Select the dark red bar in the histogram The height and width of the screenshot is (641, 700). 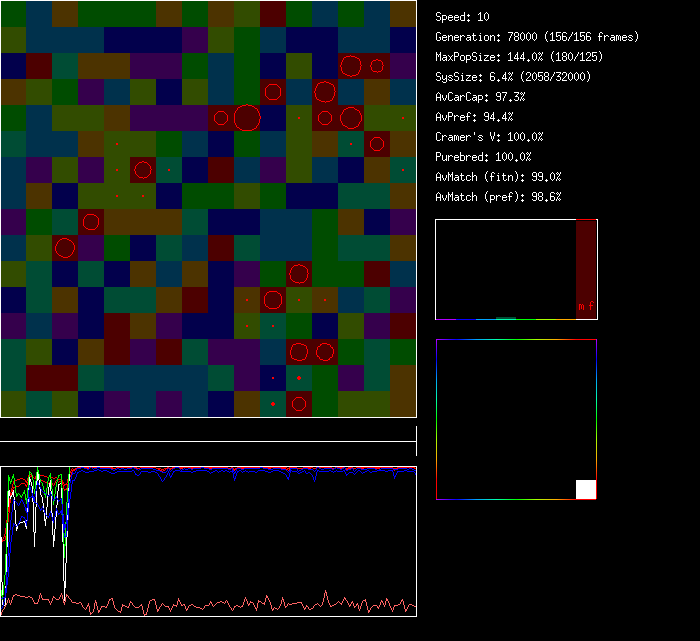586,262
